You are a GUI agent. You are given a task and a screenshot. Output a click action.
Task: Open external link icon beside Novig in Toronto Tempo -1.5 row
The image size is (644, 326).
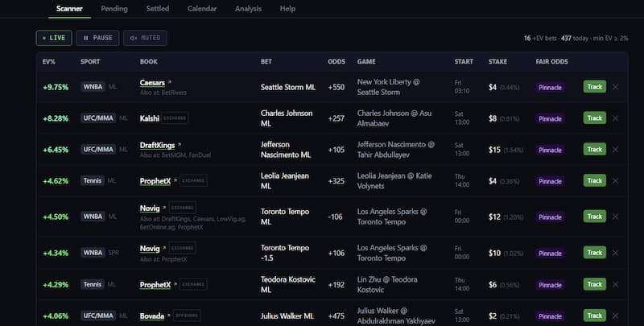pyautogui.click(x=164, y=249)
